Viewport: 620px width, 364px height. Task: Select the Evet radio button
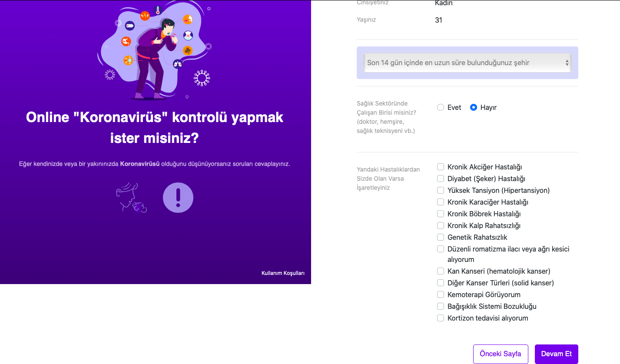pyautogui.click(x=441, y=107)
